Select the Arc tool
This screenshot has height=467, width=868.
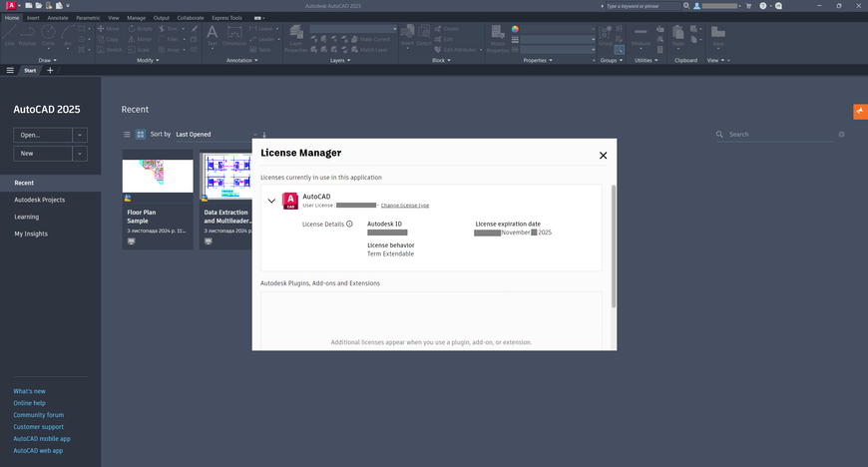[x=68, y=35]
